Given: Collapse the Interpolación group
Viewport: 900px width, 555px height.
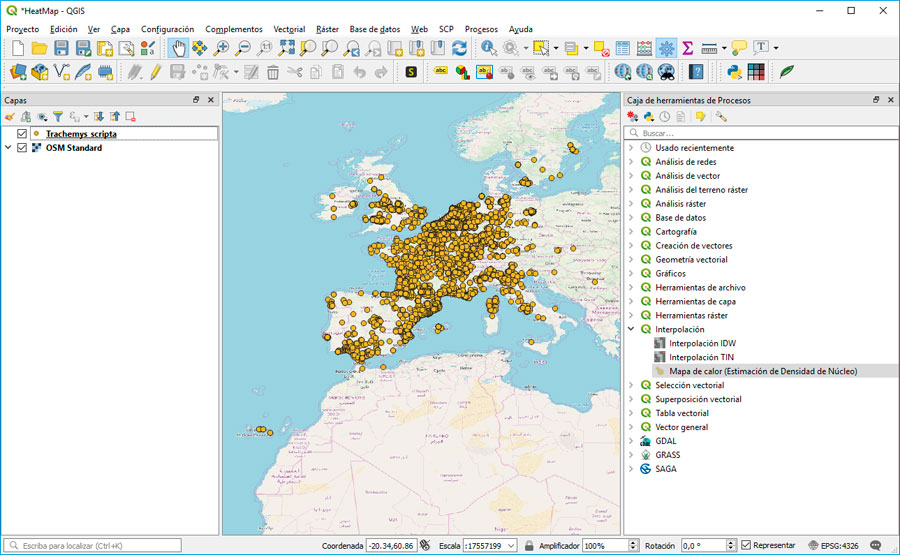Looking at the screenshot, I should 631,329.
